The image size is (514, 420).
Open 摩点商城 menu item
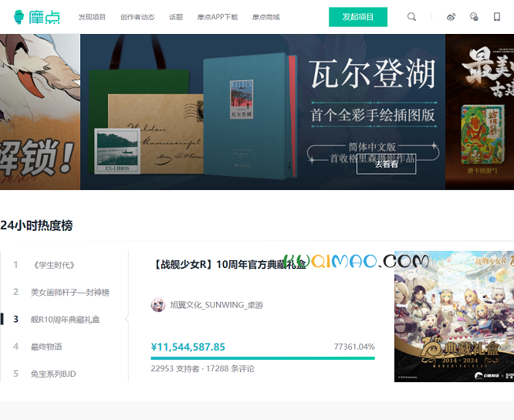[265, 17]
